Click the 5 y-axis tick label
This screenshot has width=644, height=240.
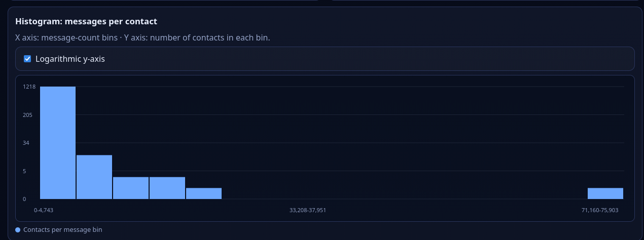tap(24, 171)
